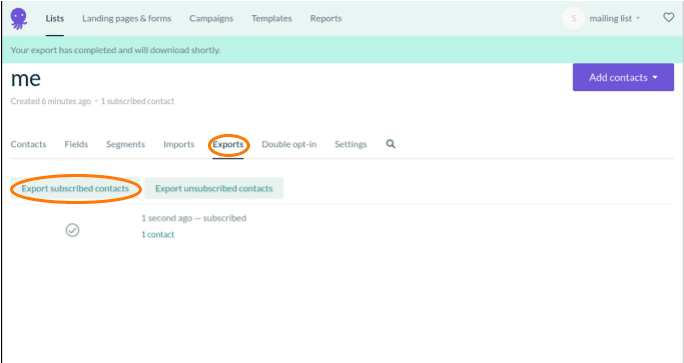Open the 1 contact export link
Screen dimensions: 684x363
pyautogui.click(x=158, y=234)
